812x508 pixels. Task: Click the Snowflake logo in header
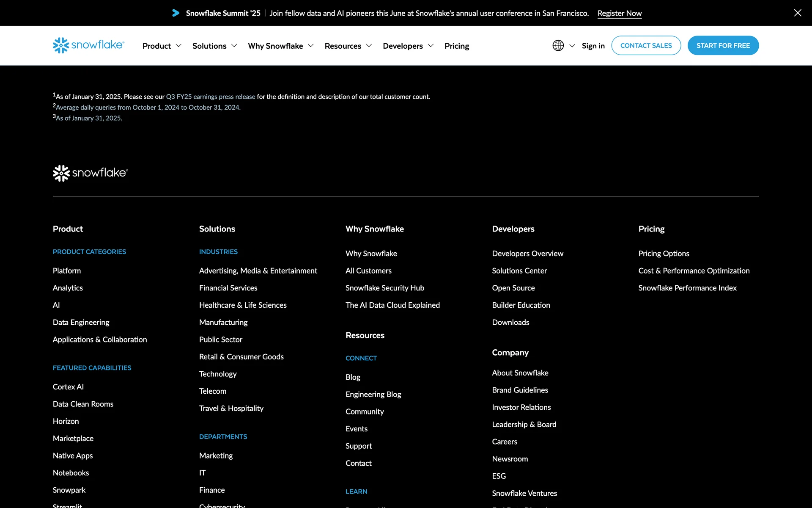tap(88, 45)
